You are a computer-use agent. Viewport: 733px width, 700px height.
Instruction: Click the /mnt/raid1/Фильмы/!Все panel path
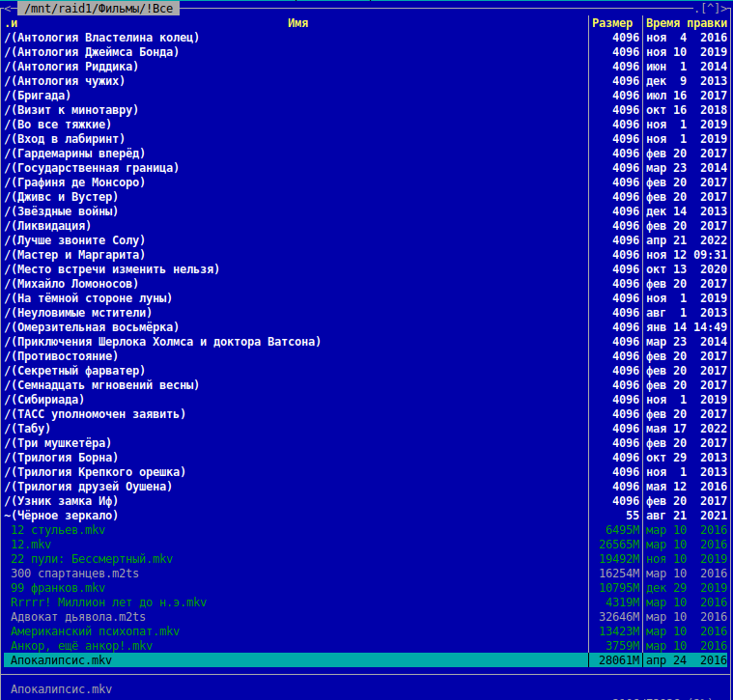(x=95, y=8)
